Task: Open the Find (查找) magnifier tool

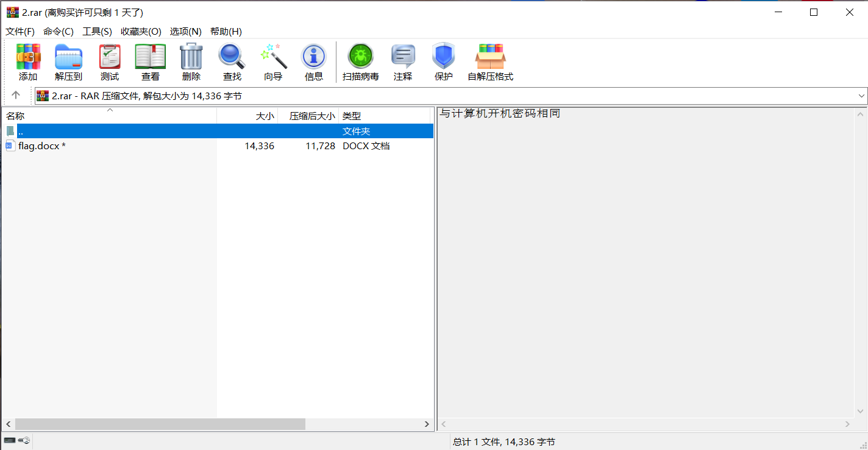Action: tap(232, 57)
